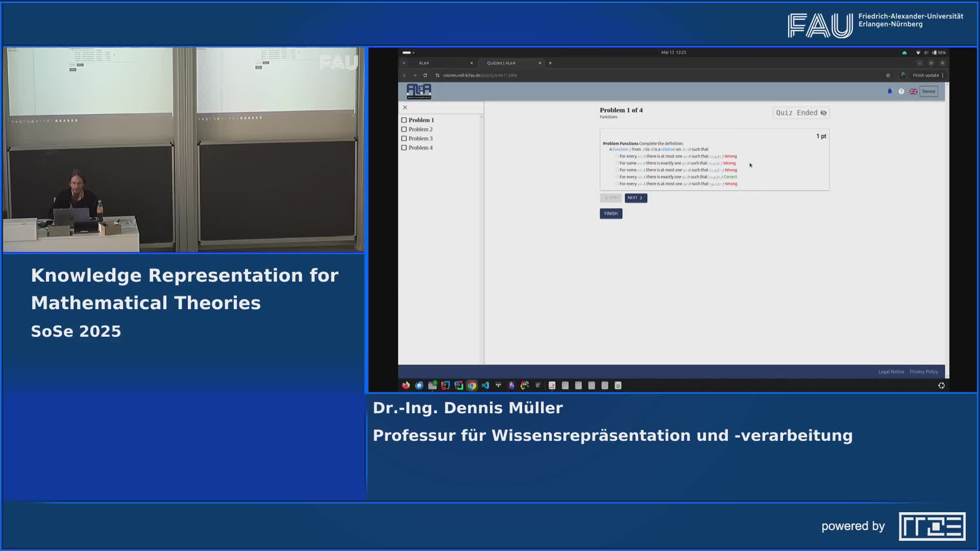Toggle the hide-answers eye next to Quiz Ended
980x551 pixels.
pos(823,113)
